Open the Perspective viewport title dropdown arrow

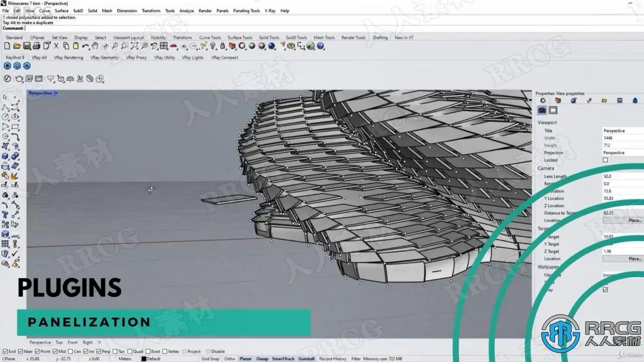[x=56, y=93]
